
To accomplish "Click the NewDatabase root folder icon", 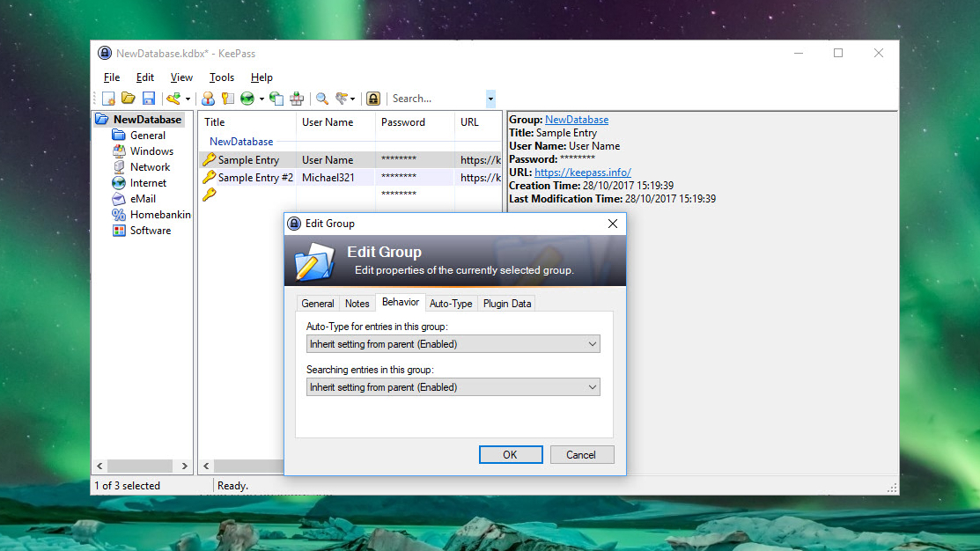I will [x=102, y=119].
